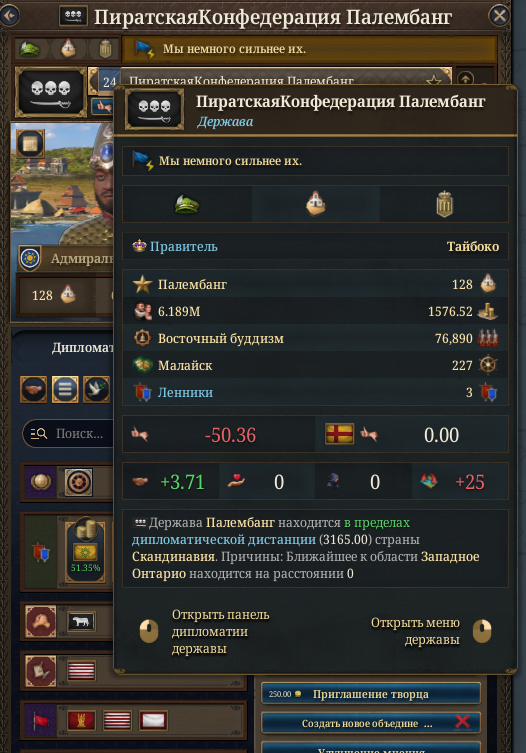Click the back arrow in the title bar
Screen dimensions: 526x753
(9, 15)
